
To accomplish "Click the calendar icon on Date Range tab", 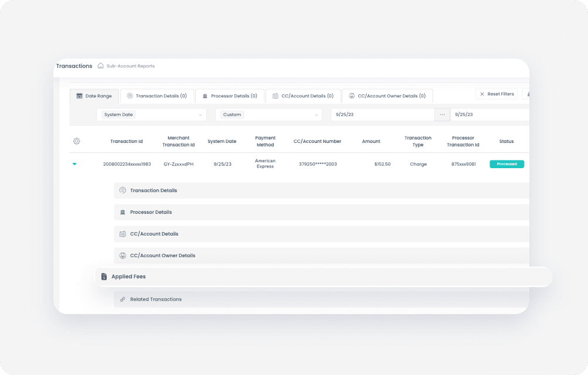I will 80,96.
